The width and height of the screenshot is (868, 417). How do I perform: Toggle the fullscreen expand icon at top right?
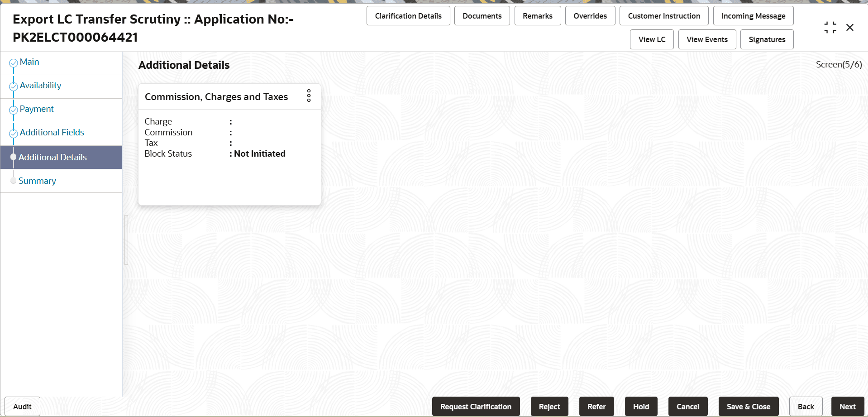click(x=830, y=27)
